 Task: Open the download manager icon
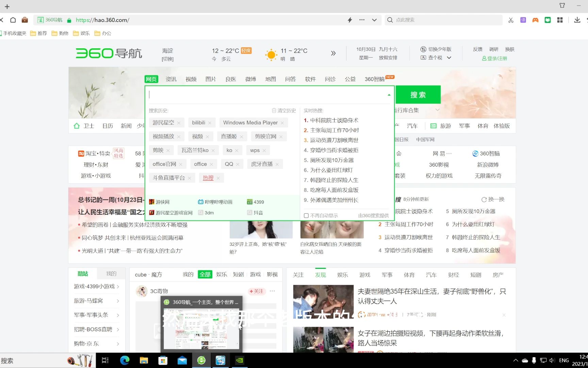[577, 20]
